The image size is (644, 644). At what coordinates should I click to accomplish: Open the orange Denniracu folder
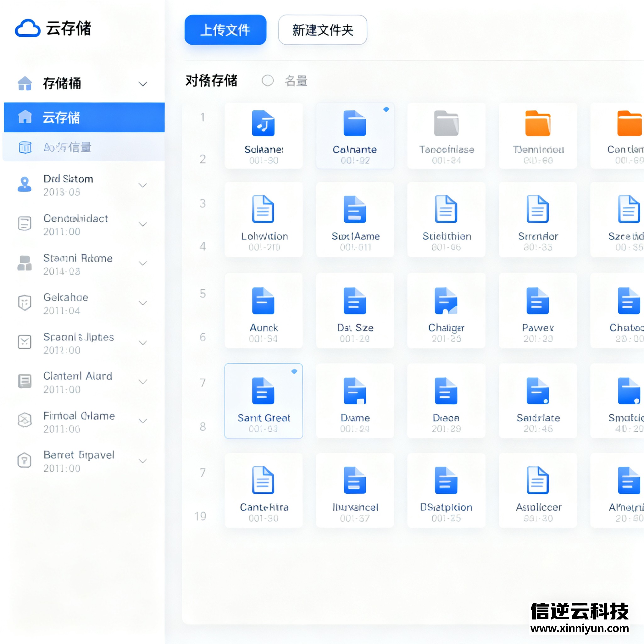(537, 123)
